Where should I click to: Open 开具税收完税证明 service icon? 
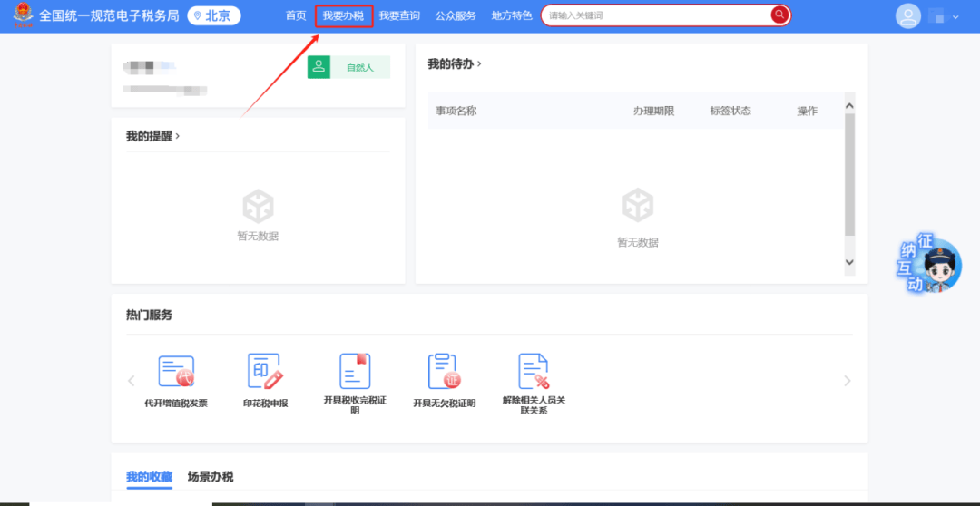(x=355, y=372)
